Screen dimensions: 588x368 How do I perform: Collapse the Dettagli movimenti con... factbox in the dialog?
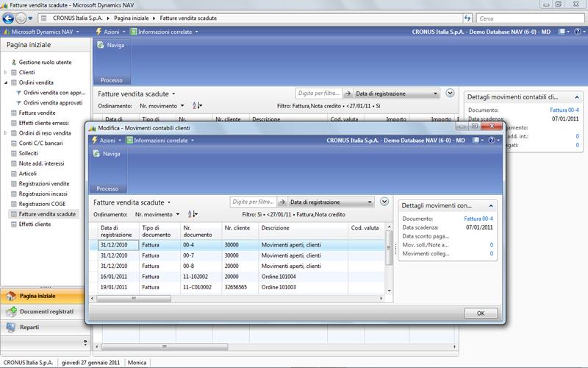492,205
